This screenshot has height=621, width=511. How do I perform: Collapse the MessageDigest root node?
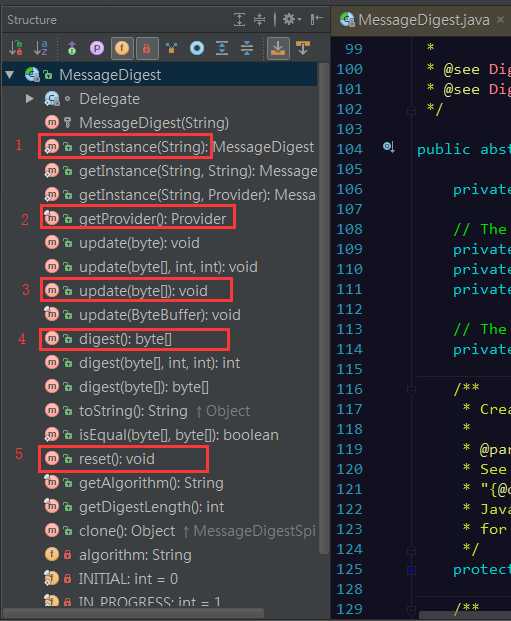coord(10,74)
